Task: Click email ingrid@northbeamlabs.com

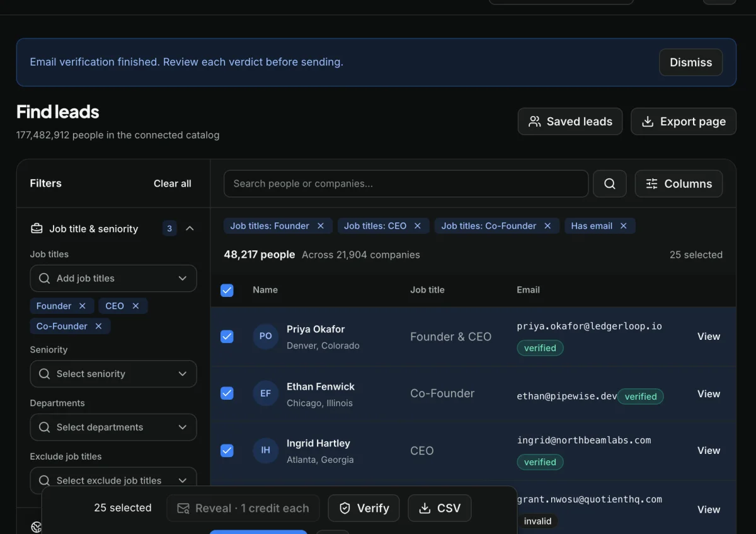Action: [x=584, y=441]
